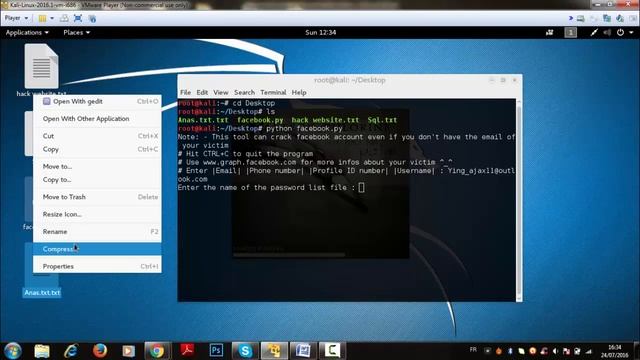Click the Kali volume speaker icon
Image resolution: width=640 pixels, height=360 pixels.
(607, 33)
